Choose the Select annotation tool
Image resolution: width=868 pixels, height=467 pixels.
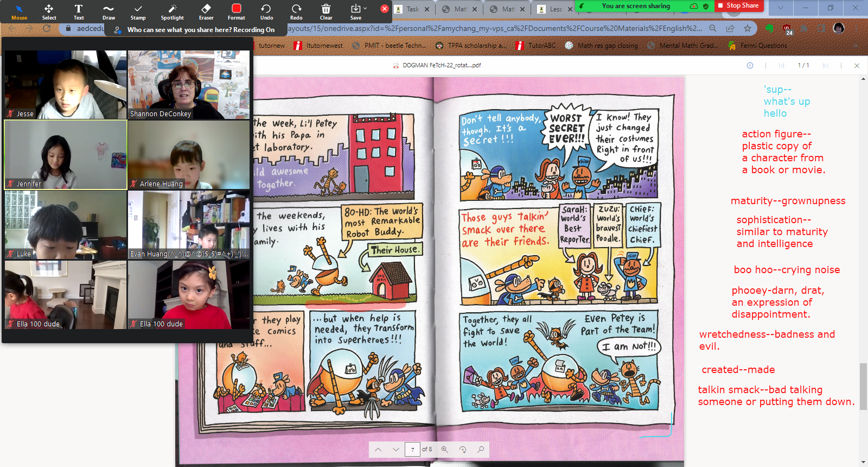pyautogui.click(x=49, y=11)
